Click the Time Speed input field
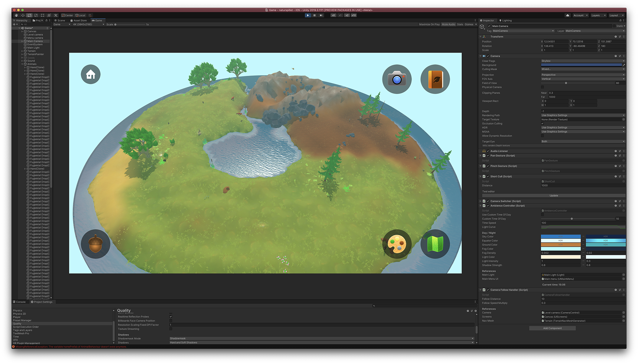Viewport: 638px width, 364px height. [x=583, y=223]
